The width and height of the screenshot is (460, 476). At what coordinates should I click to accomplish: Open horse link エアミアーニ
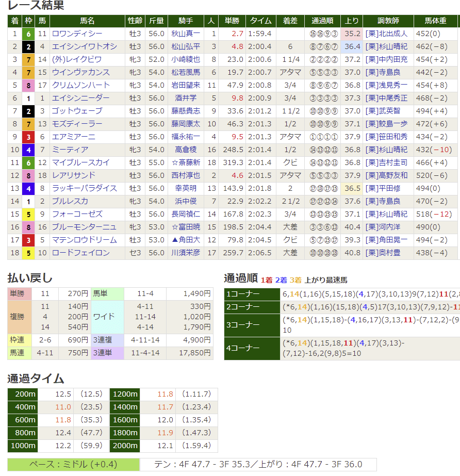73,137
